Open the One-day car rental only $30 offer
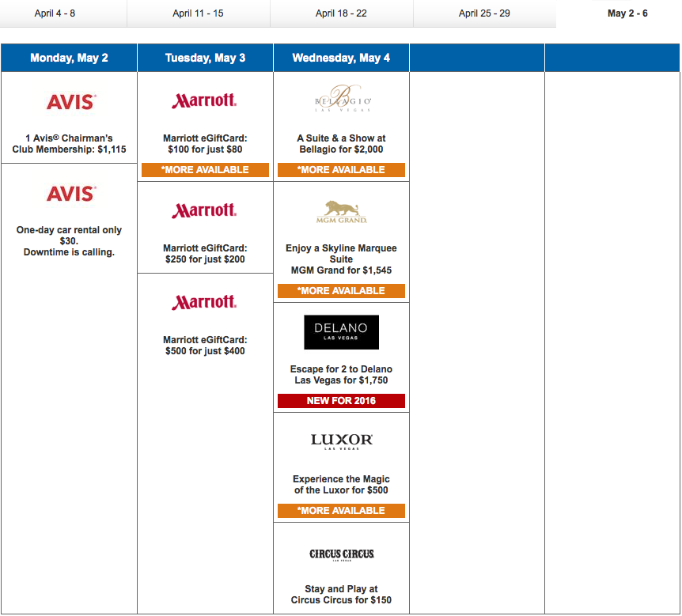Image resolution: width=682 pixels, height=616 pixels. click(69, 241)
